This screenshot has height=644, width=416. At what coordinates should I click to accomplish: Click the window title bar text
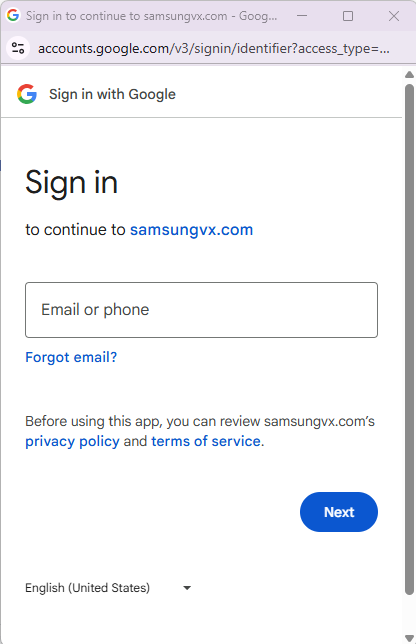tap(152, 16)
